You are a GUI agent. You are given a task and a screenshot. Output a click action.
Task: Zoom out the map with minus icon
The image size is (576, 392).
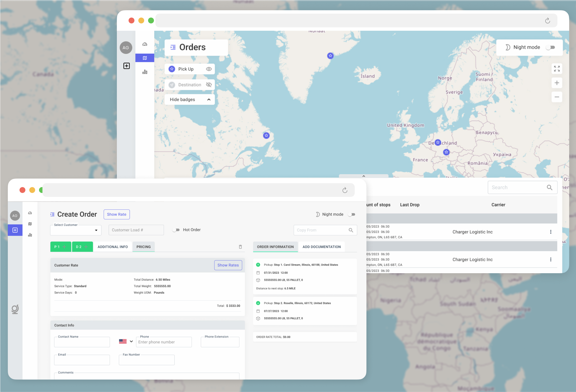557,97
